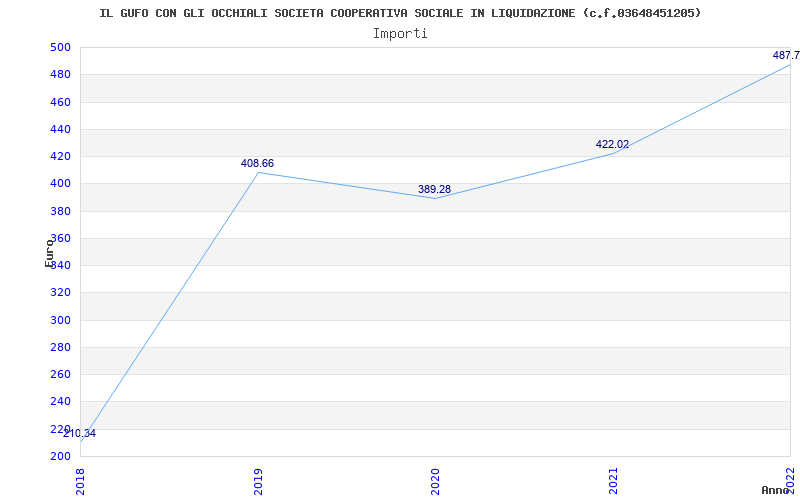
Task: Click the 320 y-axis tick label
Action: tap(60, 293)
